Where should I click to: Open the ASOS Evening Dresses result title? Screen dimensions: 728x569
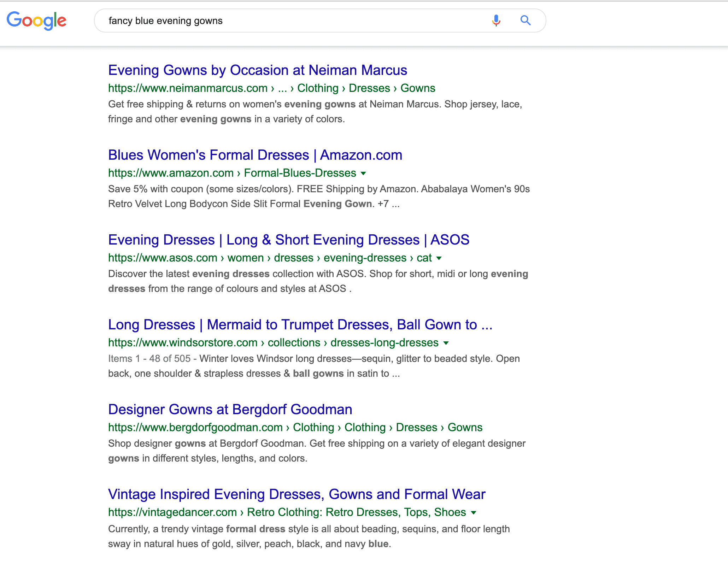(x=289, y=240)
